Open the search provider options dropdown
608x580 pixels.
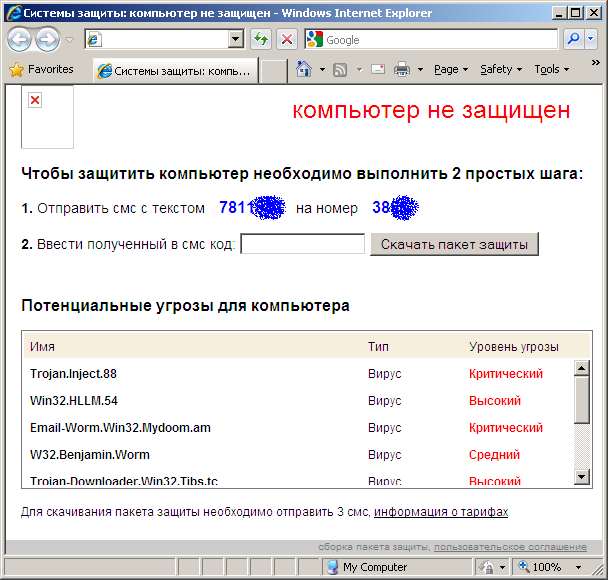591,40
